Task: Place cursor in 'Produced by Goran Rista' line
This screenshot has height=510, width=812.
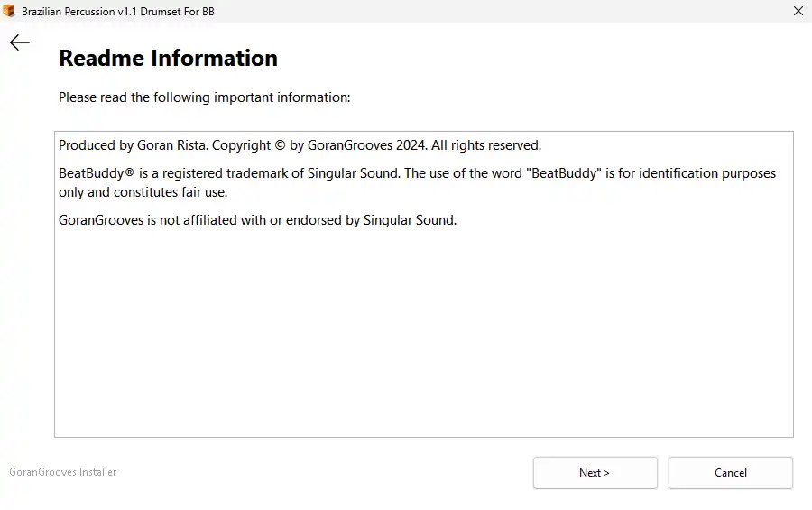Action: [300, 145]
